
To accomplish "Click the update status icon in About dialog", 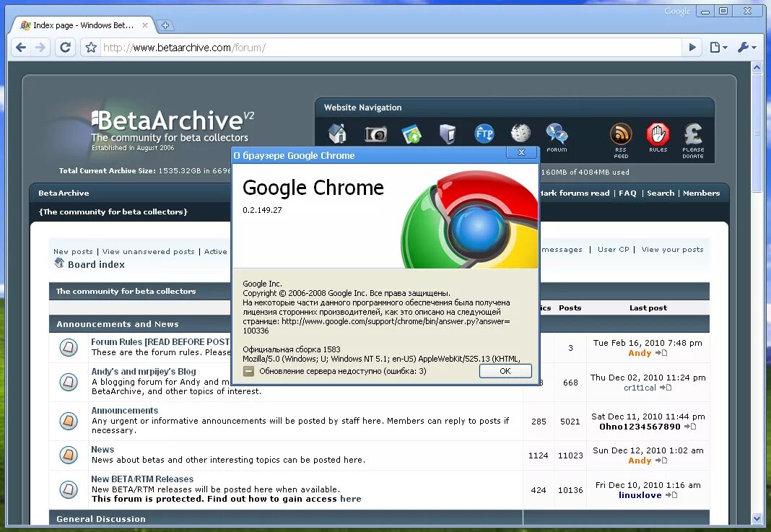I will [249, 371].
